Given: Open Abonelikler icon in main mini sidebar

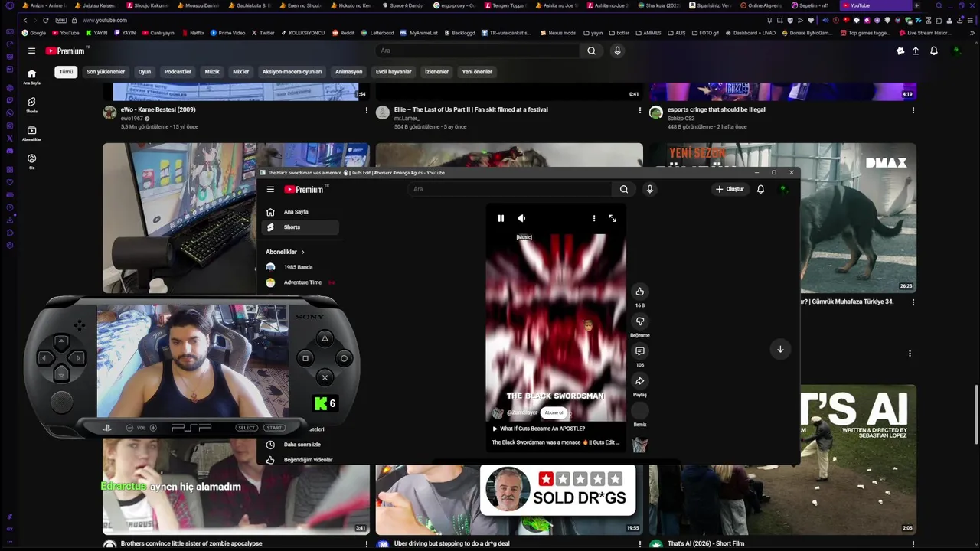Looking at the screenshot, I should [x=31, y=133].
